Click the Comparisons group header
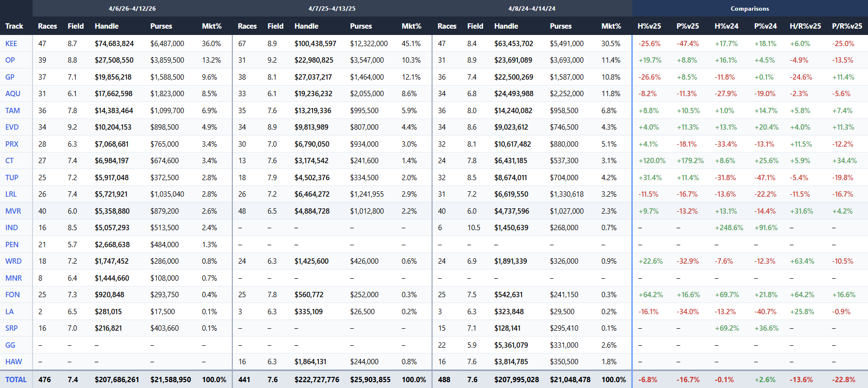 749,9
